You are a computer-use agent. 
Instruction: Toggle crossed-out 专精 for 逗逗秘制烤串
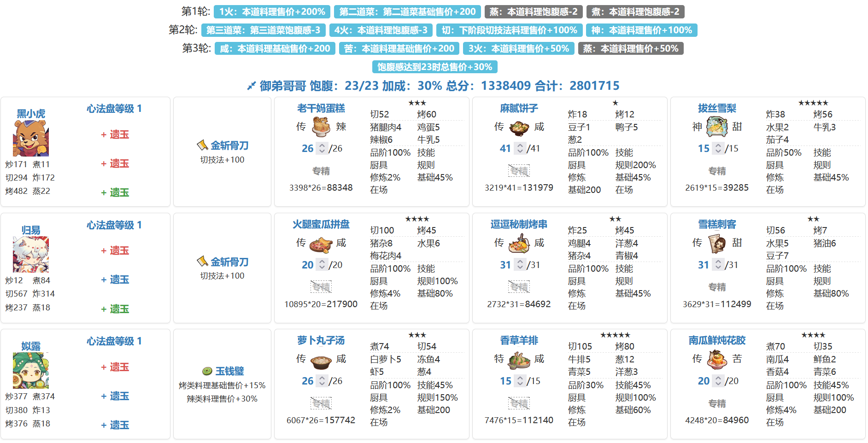tap(519, 287)
